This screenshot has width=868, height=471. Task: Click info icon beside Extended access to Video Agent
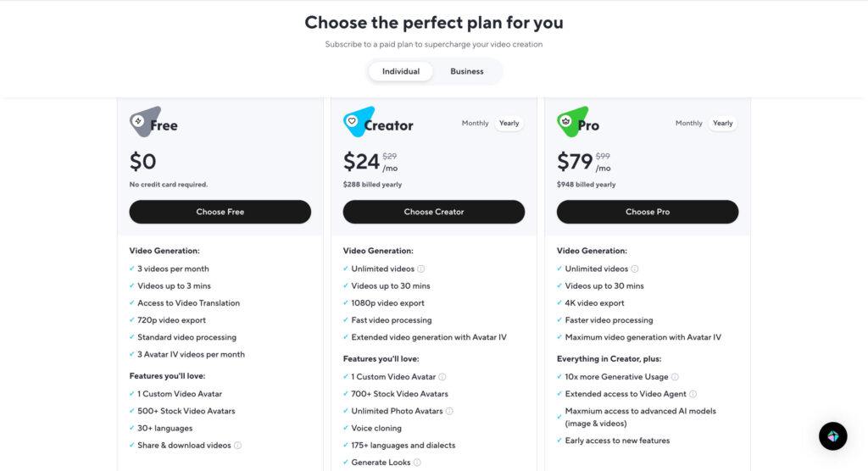[x=693, y=394]
